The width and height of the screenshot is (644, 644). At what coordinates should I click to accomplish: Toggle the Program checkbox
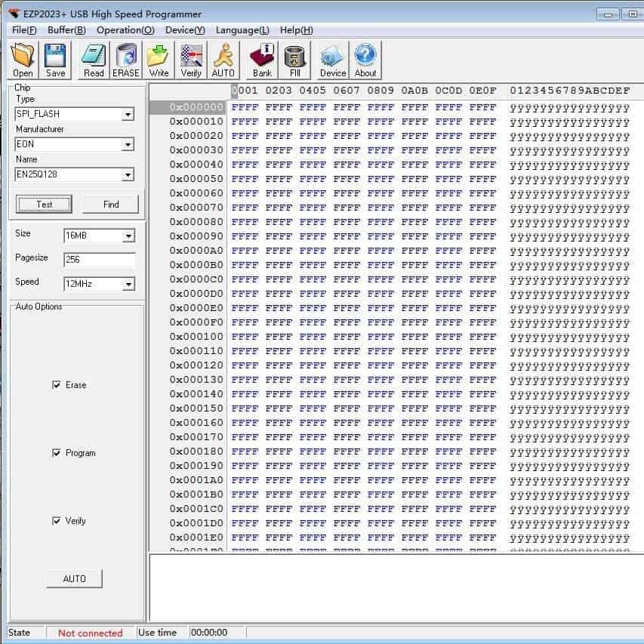pos(57,453)
